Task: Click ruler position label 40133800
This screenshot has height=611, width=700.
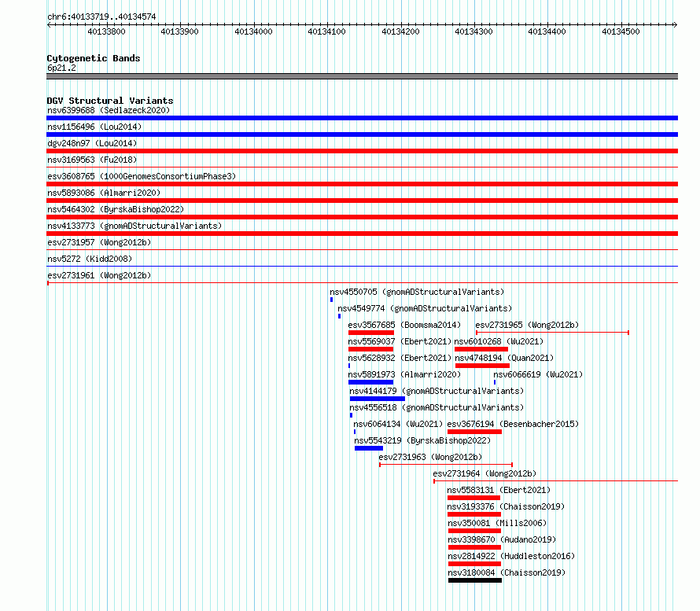Action: pyautogui.click(x=106, y=31)
